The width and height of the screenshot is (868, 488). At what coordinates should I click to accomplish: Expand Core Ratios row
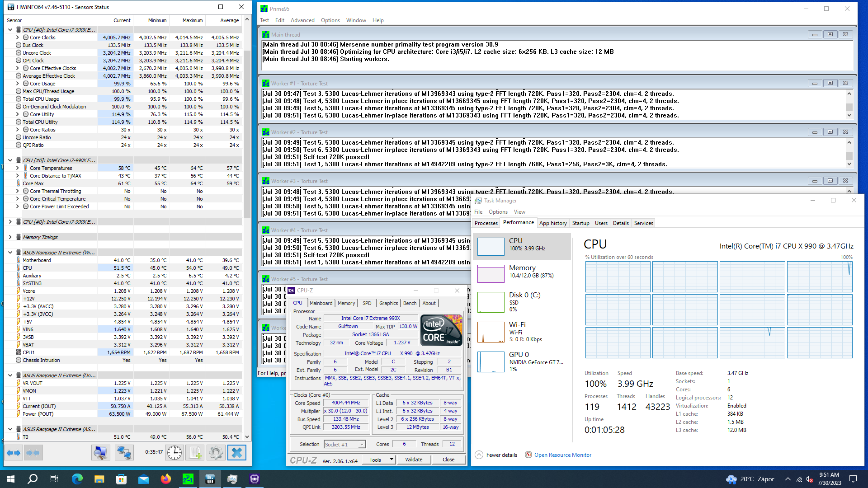[18, 130]
